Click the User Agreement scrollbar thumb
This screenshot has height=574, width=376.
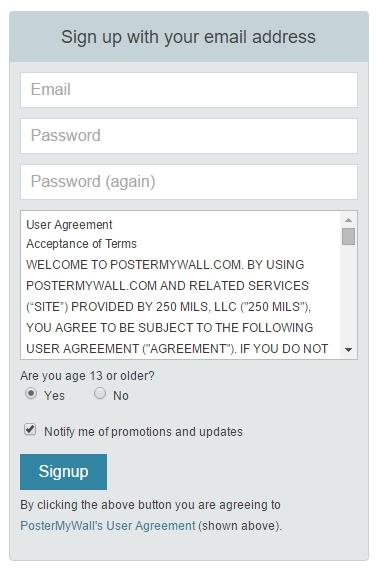pos(348,236)
